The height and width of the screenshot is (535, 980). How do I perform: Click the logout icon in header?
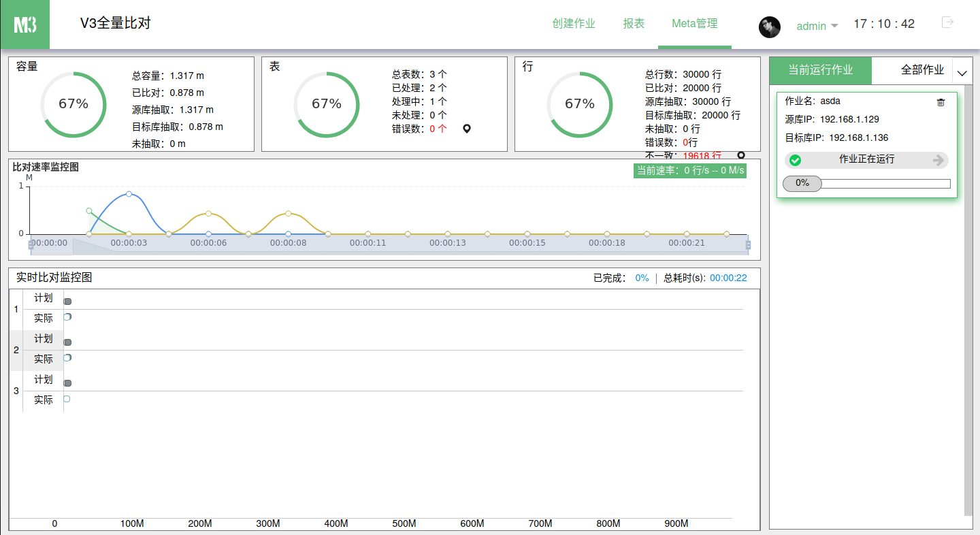tap(947, 22)
